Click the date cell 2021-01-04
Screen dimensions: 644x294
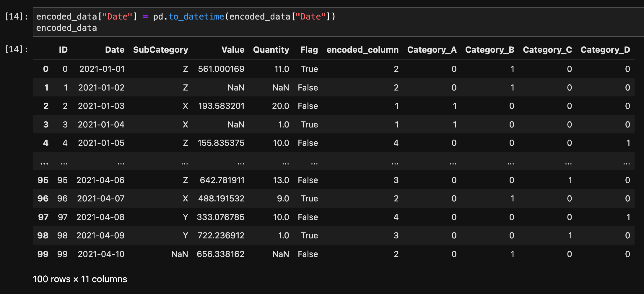pyautogui.click(x=101, y=125)
